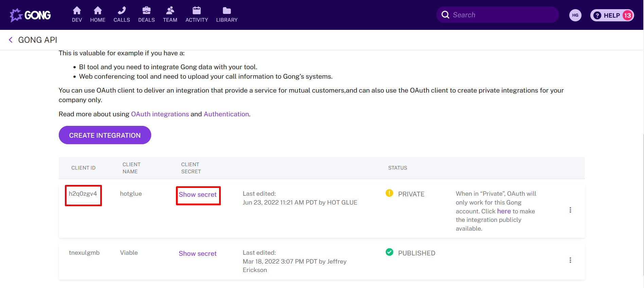The height and width of the screenshot is (288, 644).
Task: Click the GONG API page title
Action: pyautogui.click(x=37, y=40)
